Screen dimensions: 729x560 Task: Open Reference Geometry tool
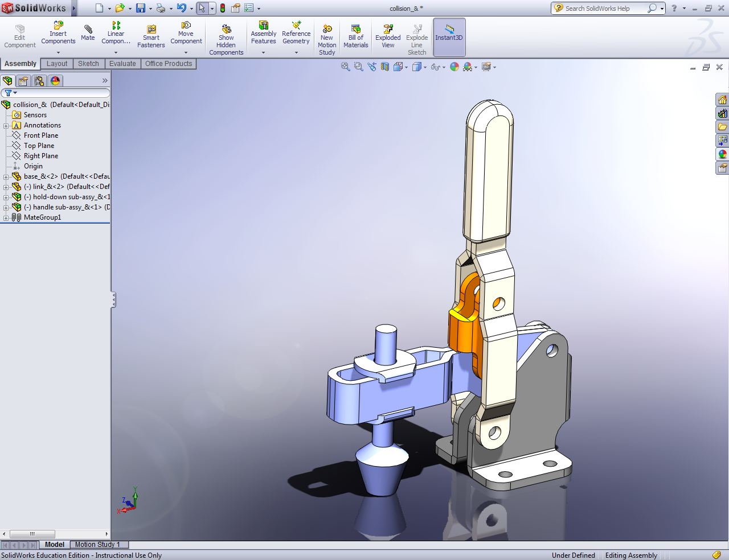pos(296,33)
